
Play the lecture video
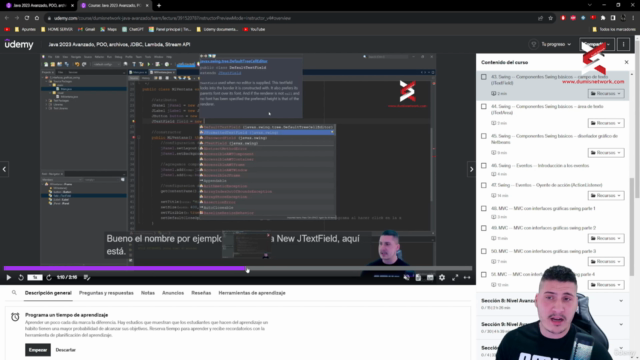point(9,278)
